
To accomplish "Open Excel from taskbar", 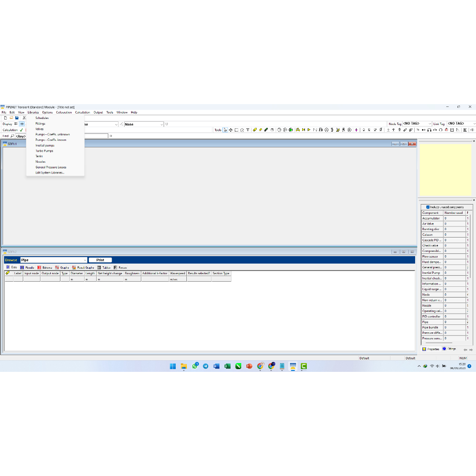I will pyautogui.click(x=227, y=366).
